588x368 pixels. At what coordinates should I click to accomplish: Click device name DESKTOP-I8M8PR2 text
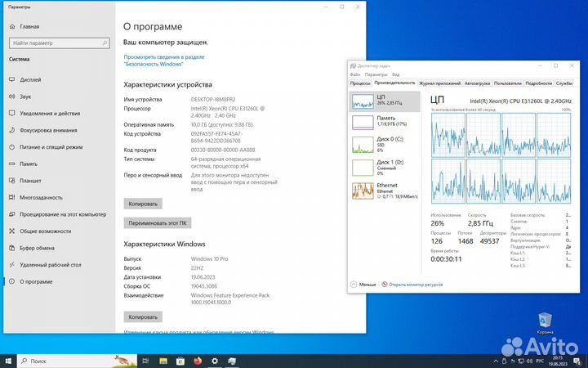tap(213, 100)
